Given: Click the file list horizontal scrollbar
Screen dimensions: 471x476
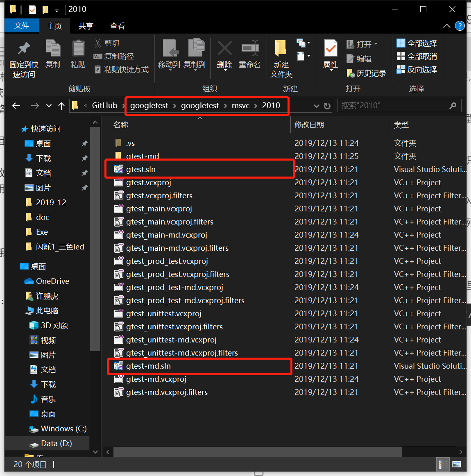Looking at the screenshot, I should click(x=257, y=452).
